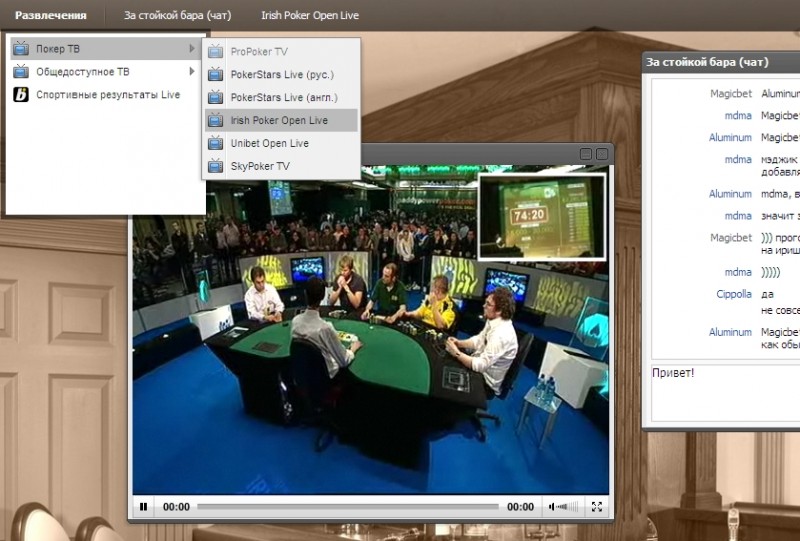The width and height of the screenshot is (800, 541).
Task: Adjust the video volume level bars
Action: [x=568, y=507]
